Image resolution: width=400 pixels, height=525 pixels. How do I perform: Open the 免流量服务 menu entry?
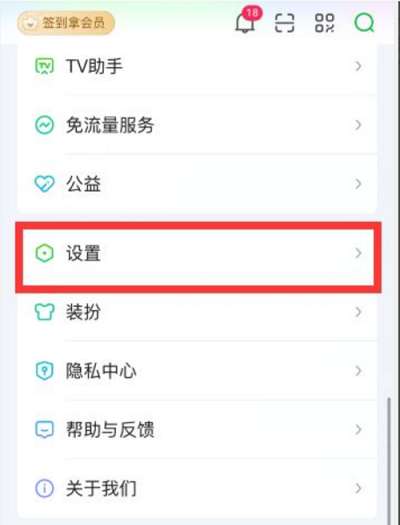[197, 125]
